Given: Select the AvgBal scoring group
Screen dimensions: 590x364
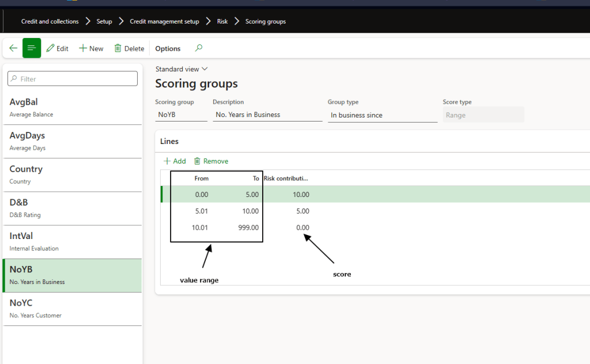Looking at the screenshot, I should [x=72, y=108].
